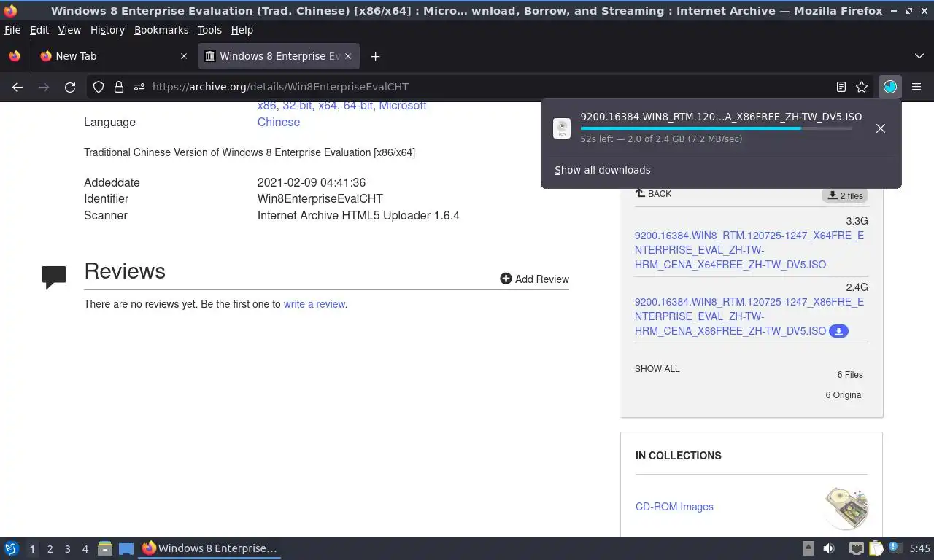
Task: Click the BACK link in download options
Action: [653, 193]
